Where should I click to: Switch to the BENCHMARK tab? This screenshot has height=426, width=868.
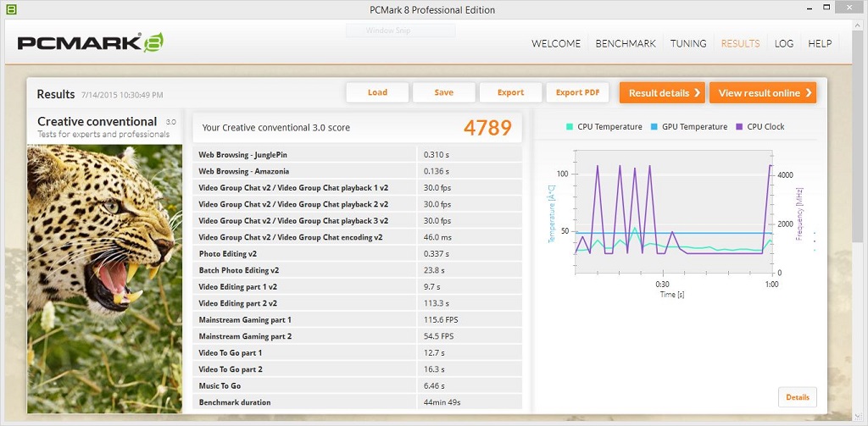(x=626, y=43)
